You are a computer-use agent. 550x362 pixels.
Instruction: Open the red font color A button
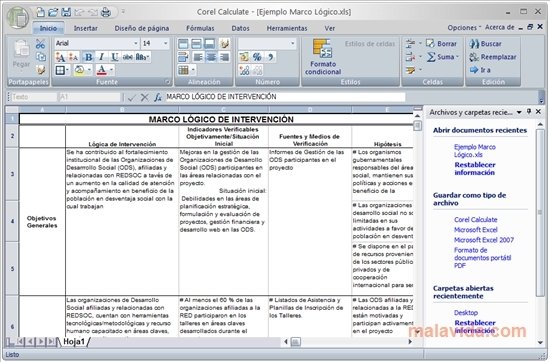(101, 70)
